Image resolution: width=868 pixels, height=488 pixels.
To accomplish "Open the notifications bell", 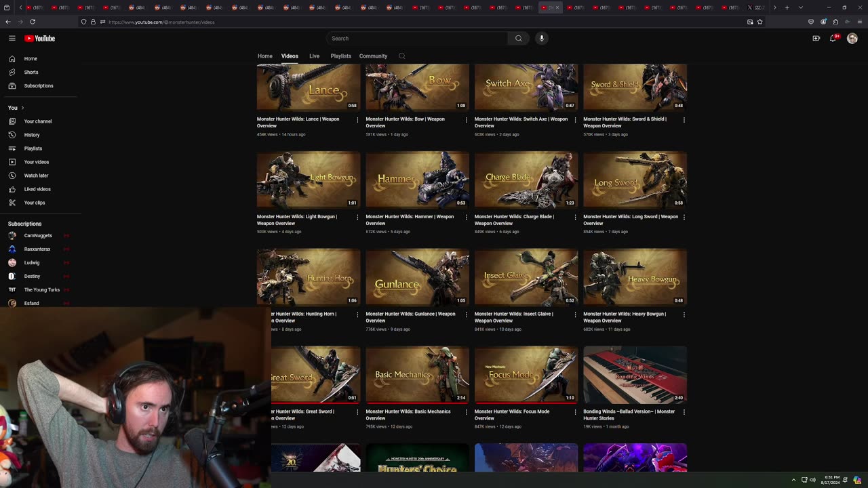I will (834, 39).
